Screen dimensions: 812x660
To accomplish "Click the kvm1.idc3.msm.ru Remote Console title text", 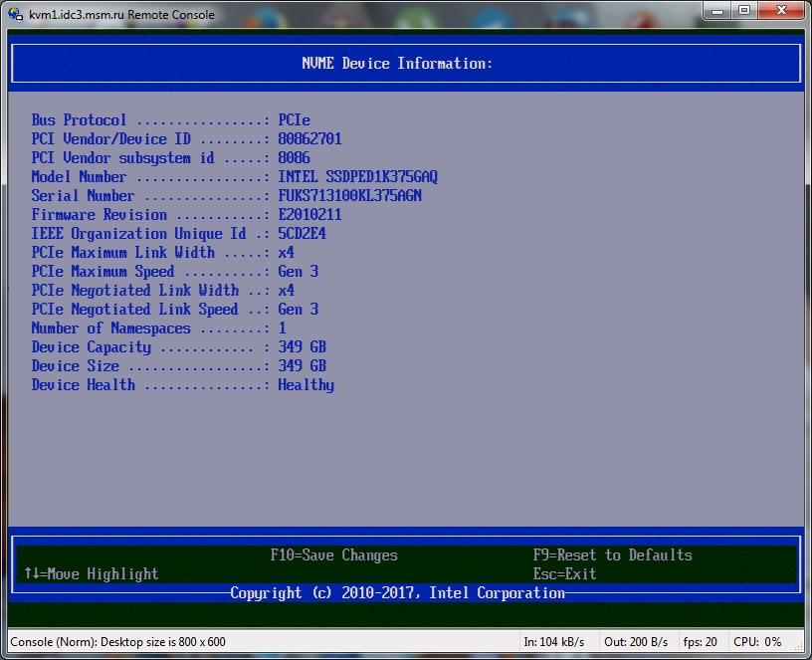I will 121,15.
